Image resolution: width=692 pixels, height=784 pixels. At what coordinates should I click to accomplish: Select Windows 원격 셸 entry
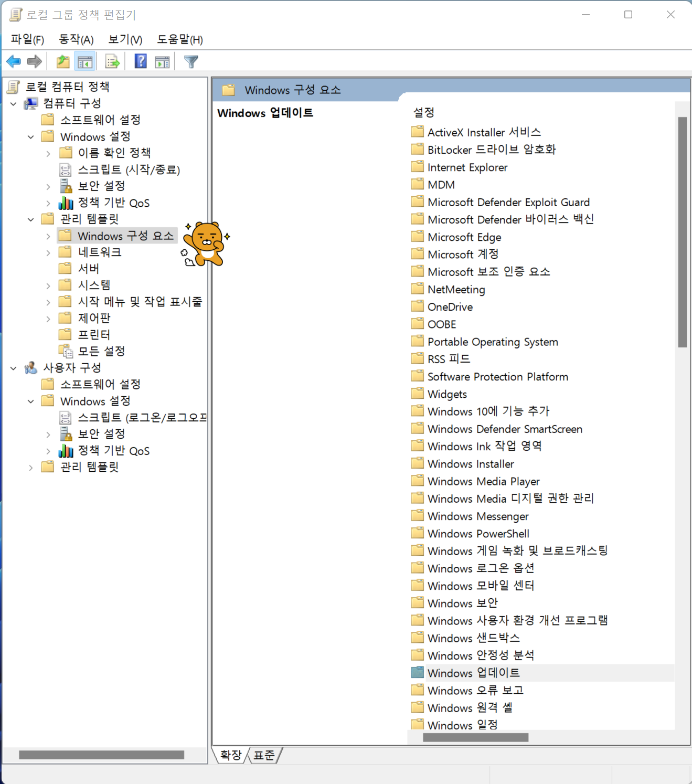tap(470, 708)
